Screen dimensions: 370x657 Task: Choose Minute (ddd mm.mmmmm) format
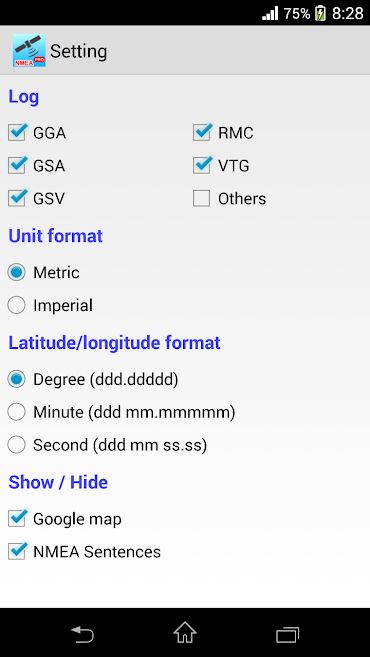pyautogui.click(x=16, y=412)
